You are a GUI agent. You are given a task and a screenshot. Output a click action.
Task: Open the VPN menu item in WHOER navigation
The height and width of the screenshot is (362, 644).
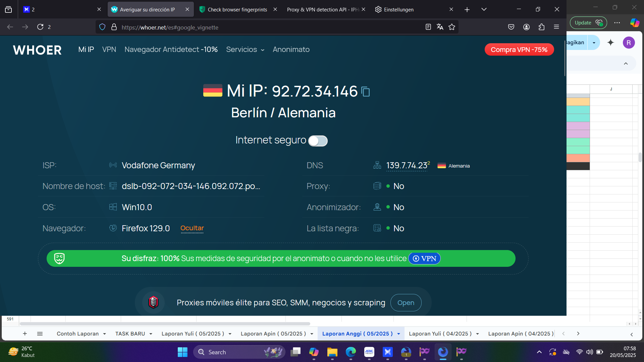click(x=109, y=50)
